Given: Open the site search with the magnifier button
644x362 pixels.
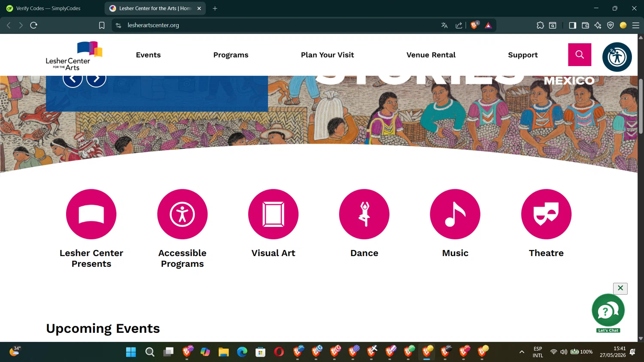Looking at the screenshot, I should pyautogui.click(x=580, y=54).
